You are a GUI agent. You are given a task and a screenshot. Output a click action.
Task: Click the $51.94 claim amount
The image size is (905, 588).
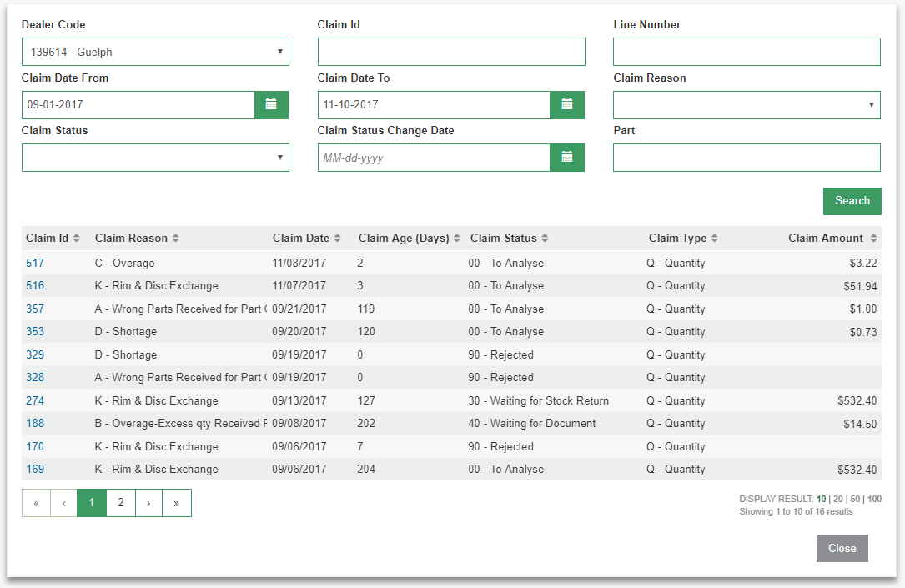(x=860, y=286)
